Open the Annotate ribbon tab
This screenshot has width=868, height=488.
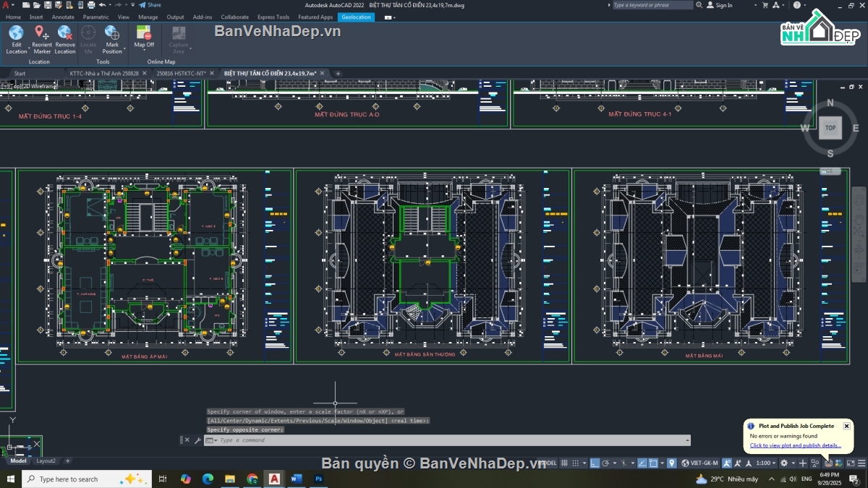(x=63, y=17)
